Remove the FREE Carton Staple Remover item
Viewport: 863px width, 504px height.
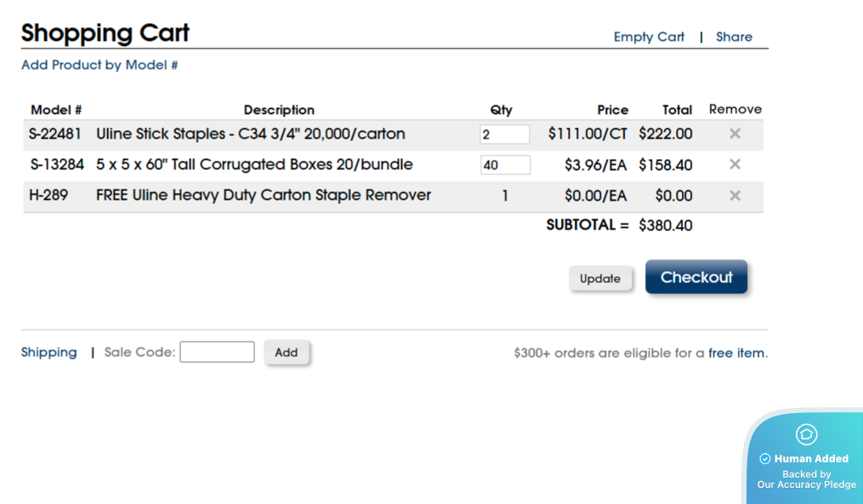point(735,195)
